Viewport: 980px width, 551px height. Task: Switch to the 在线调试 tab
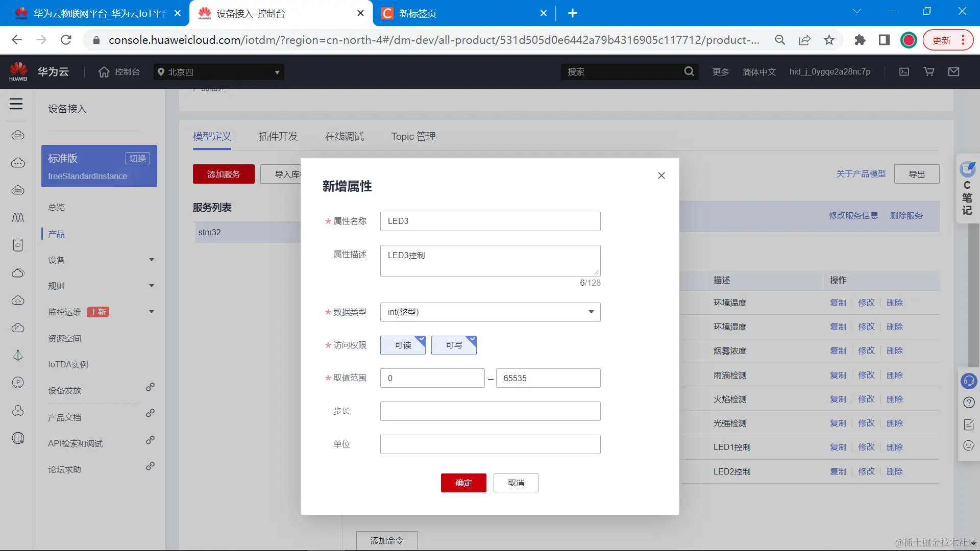345,136
